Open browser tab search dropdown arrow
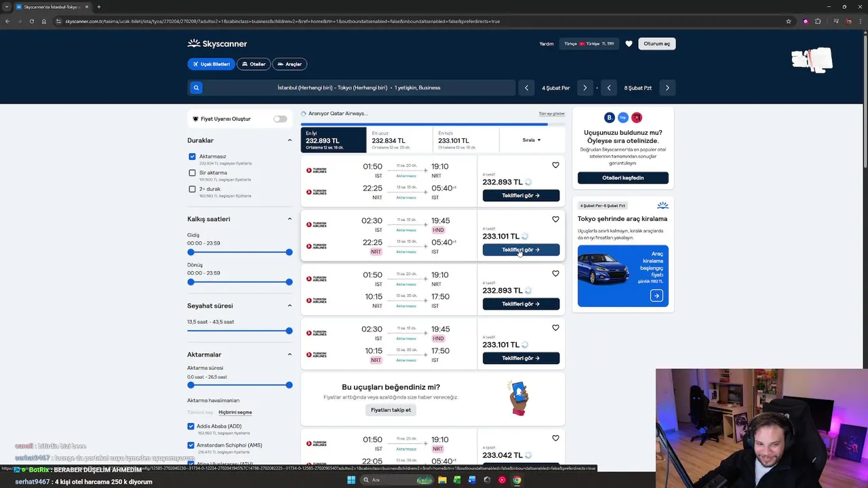The width and height of the screenshot is (868, 488). pyautogui.click(x=7, y=7)
